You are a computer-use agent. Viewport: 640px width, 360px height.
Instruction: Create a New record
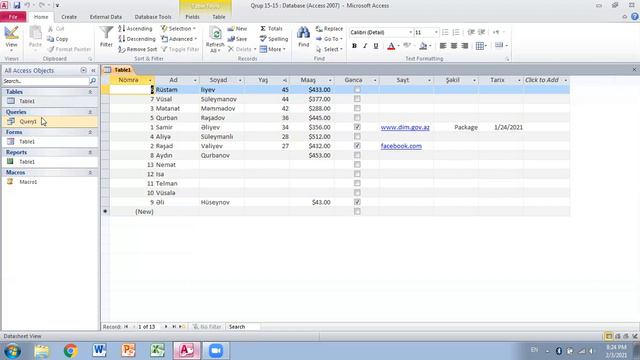pyautogui.click(x=238, y=29)
